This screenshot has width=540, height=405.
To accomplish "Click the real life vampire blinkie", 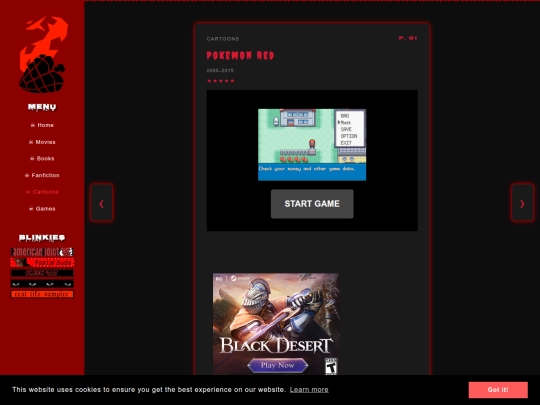I will pos(42,294).
